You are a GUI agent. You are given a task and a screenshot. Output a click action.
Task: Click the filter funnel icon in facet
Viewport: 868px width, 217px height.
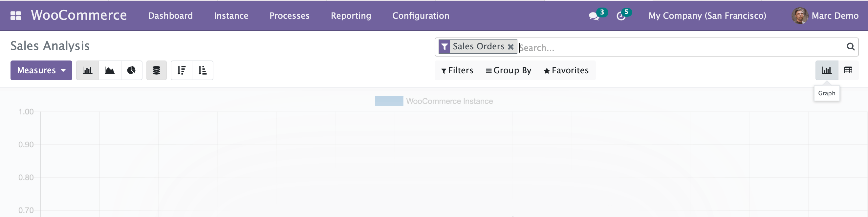coord(445,47)
